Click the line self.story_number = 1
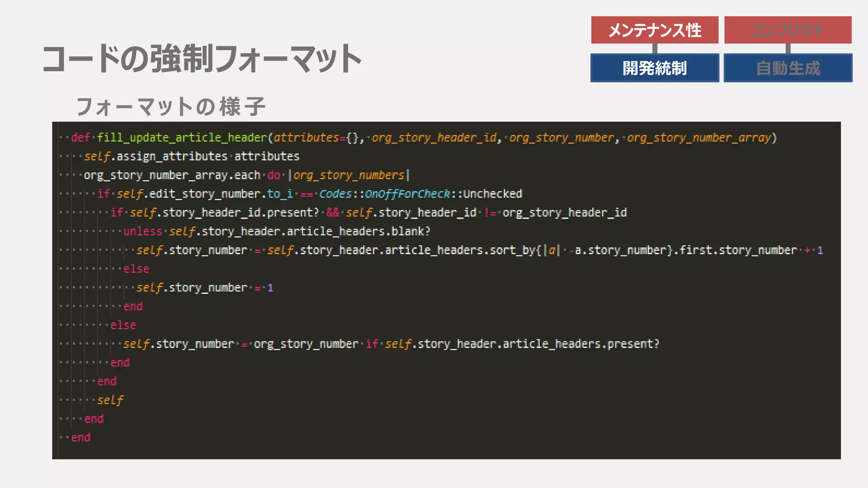This screenshot has width=868, height=488. tap(205, 288)
